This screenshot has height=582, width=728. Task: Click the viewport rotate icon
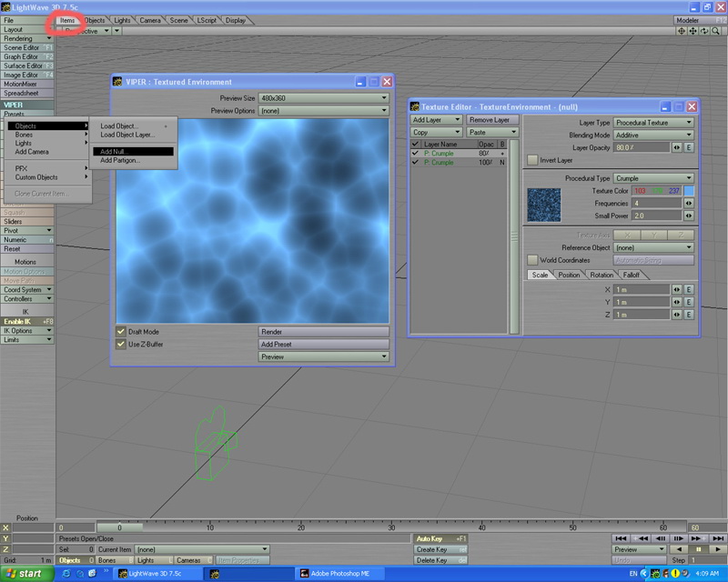704,31
